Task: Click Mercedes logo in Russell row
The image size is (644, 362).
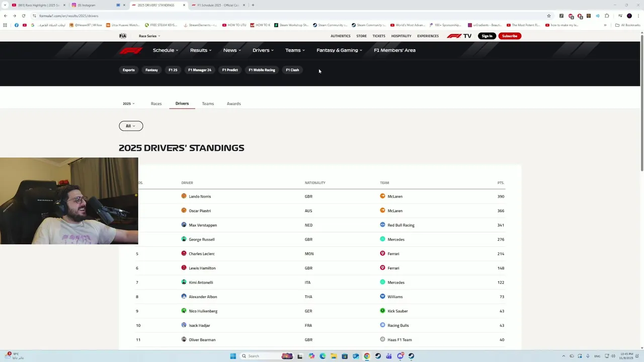Action: point(382,239)
